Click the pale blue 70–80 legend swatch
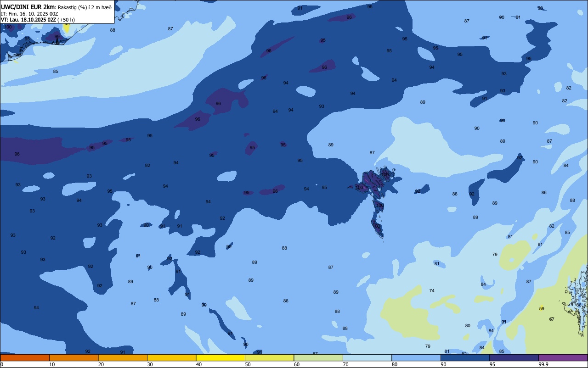This screenshot has height=368, width=588. 367,357
